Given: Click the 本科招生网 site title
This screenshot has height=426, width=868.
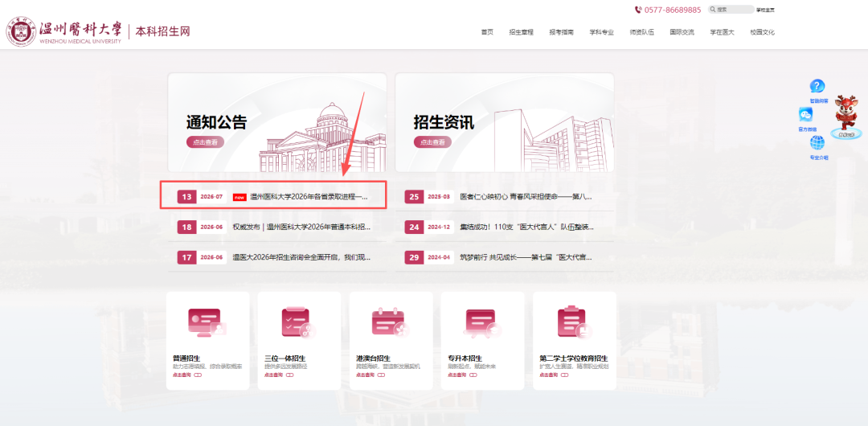Looking at the screenshot, I should pos(162,31).
